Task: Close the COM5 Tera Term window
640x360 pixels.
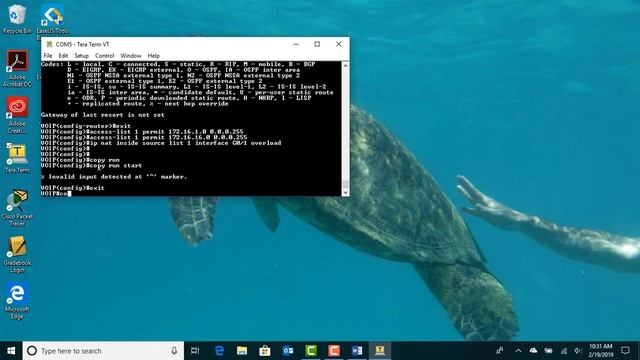Action: (338, 44)
